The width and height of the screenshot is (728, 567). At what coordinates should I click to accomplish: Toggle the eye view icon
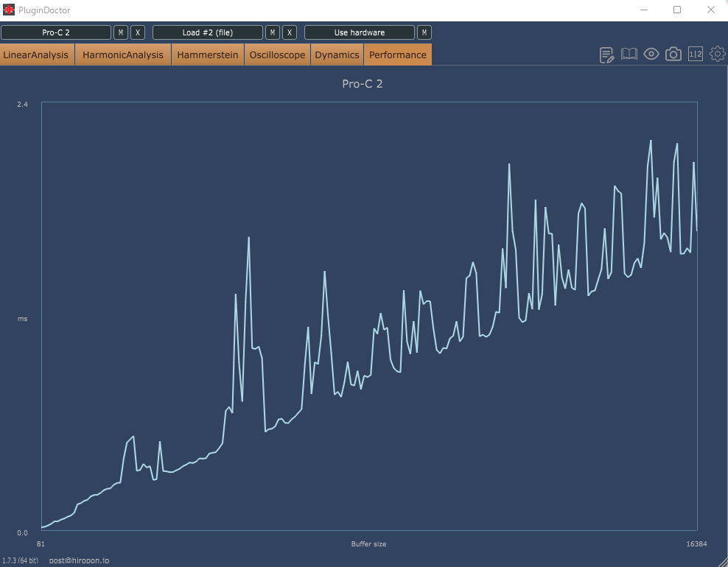(651, 54)
